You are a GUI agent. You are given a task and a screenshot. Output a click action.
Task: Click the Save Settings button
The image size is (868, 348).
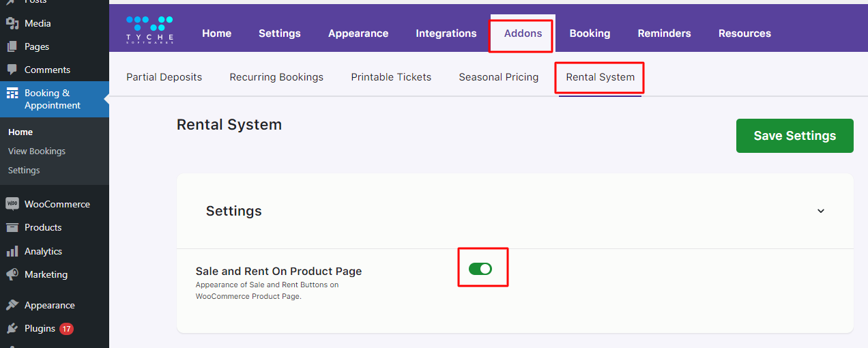(x=795, y=136)
